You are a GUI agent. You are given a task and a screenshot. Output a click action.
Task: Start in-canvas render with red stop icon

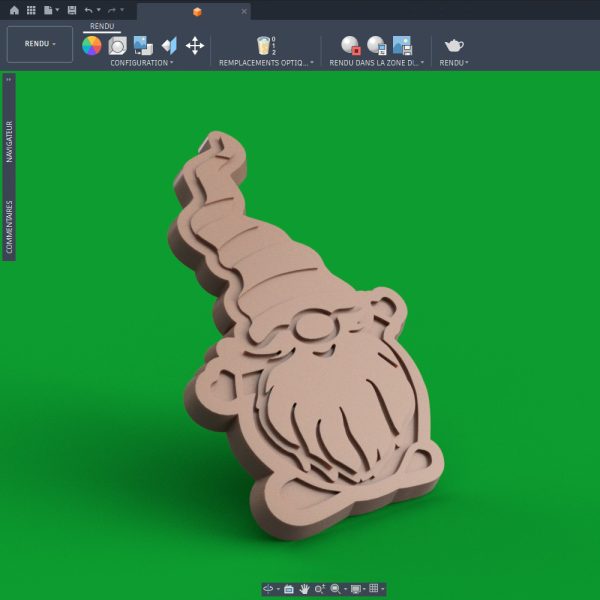pos(351,46)
